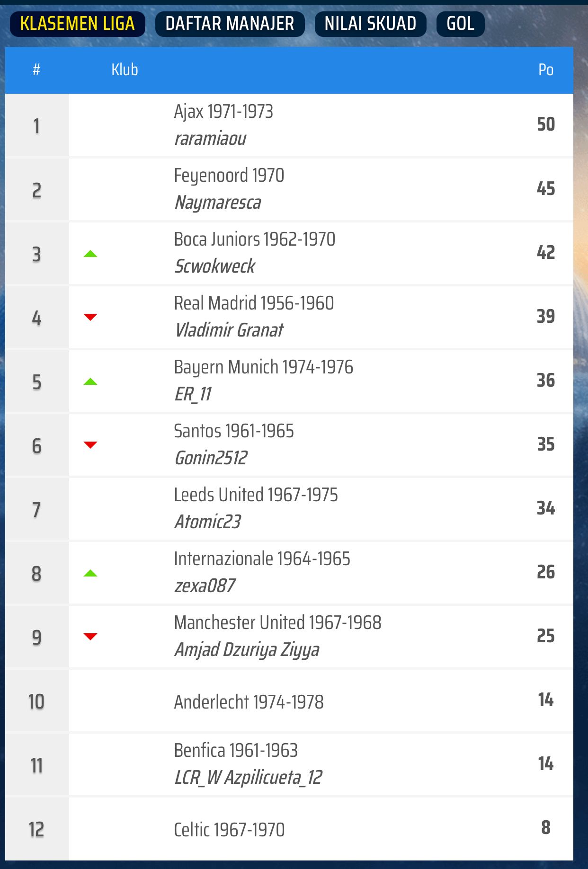This screenshot has height=869, width=588.
Task: Show the Gol tab
Action: (460, 24)
